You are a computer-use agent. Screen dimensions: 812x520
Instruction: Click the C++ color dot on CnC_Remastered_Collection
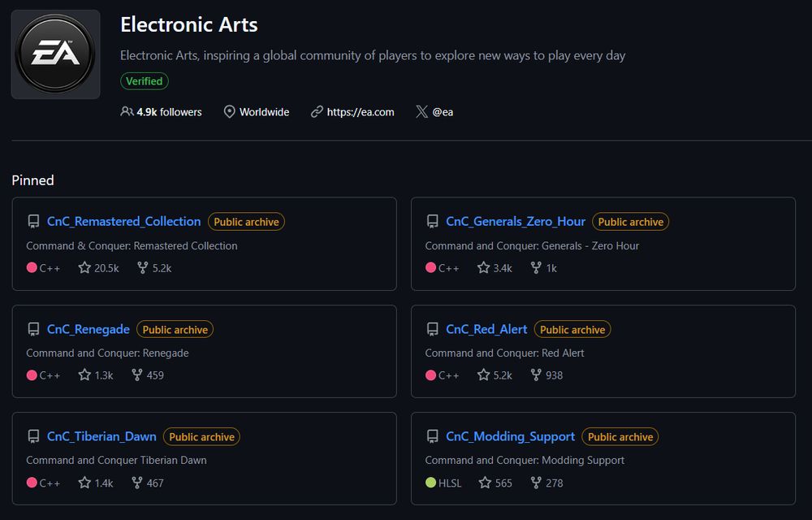tap(32, 268)
